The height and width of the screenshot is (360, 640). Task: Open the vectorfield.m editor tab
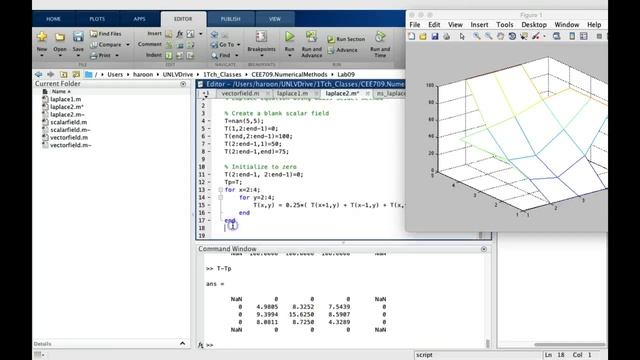click(240, 93)
